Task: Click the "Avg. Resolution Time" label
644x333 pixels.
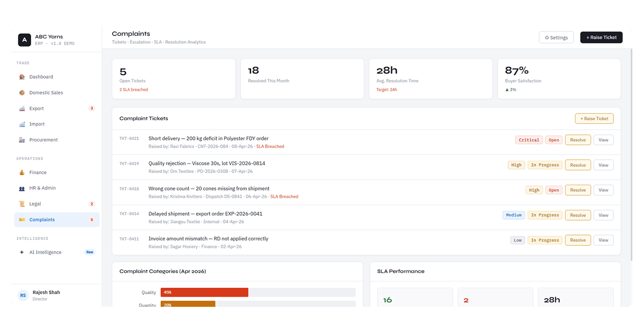Action: point(397,81)
